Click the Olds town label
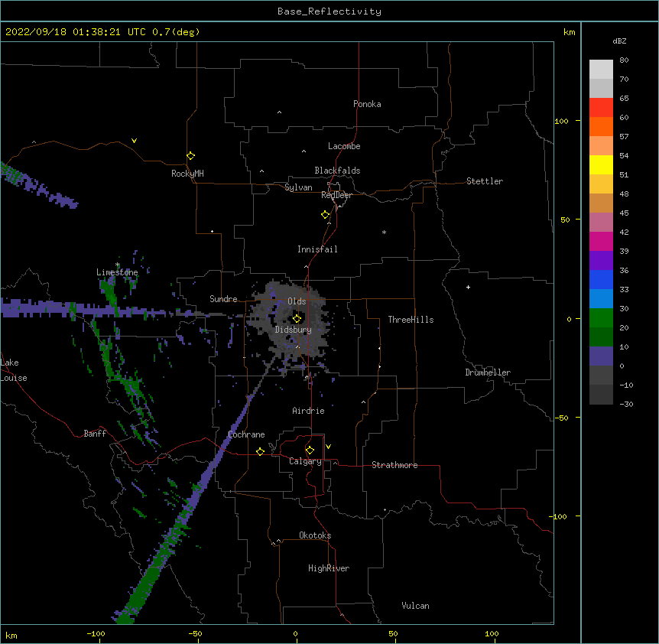 tap(297, 301)
